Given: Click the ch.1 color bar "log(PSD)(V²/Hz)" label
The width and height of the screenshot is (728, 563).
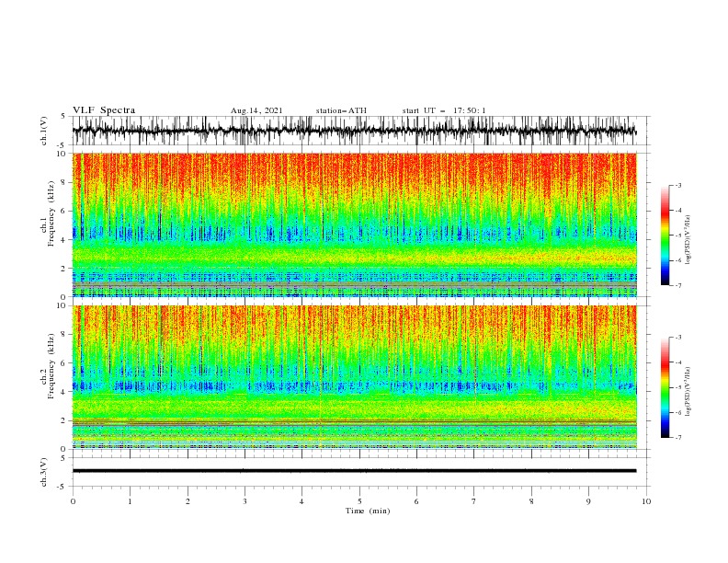Looking at the screenshot, I should pos(688,240).
